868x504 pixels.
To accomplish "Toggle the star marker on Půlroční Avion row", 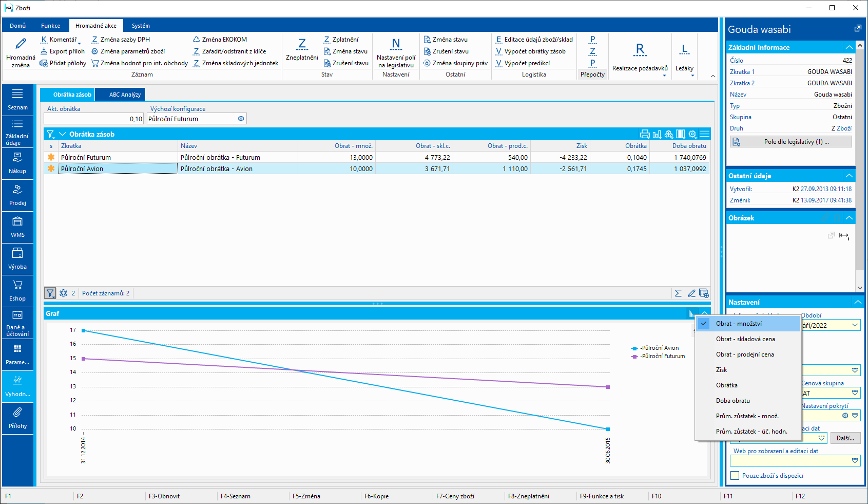I will coord(51,169).
